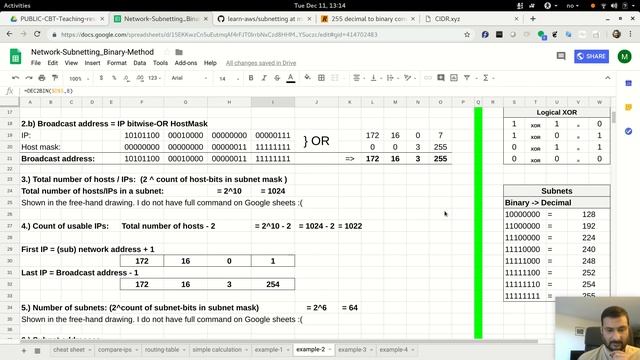Open the View menu

[x=71, y=63]
